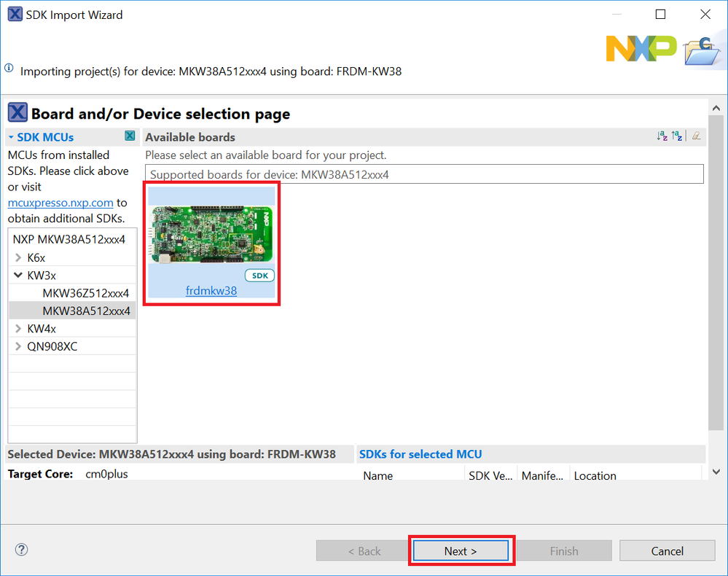Collapse the KW3x tree node
The height and width of the screenshot is (576, 728).
point(18,275)
